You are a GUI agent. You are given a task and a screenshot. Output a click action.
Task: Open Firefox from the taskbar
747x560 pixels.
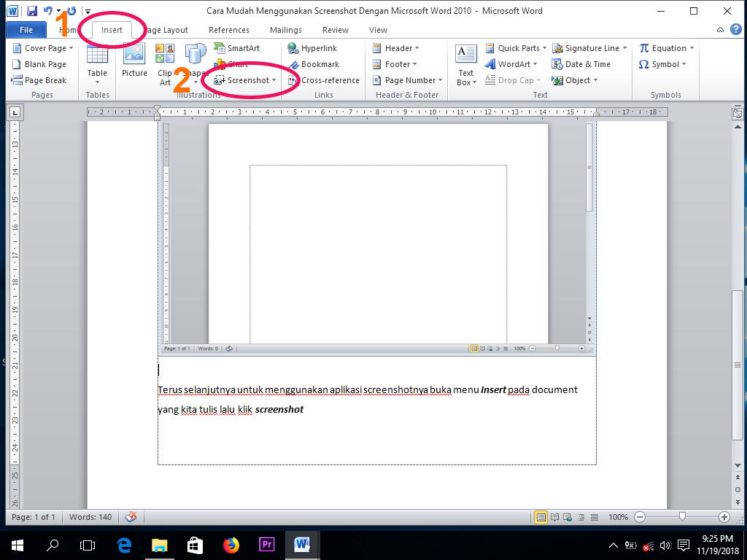[231, 545]
